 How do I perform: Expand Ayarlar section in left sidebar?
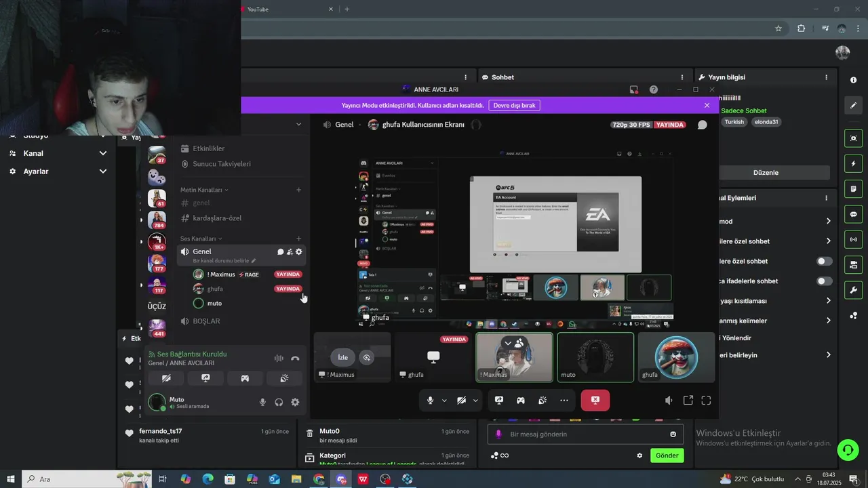click(x=103, y=171)
